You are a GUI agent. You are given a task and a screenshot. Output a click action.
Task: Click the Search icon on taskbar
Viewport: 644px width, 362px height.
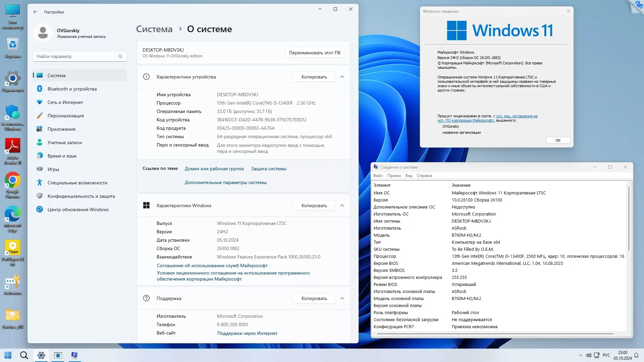tap(24, 355)
